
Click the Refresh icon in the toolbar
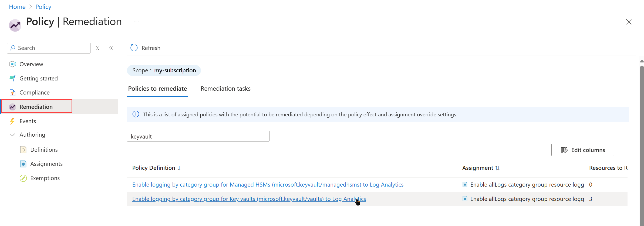coord(134,48)
